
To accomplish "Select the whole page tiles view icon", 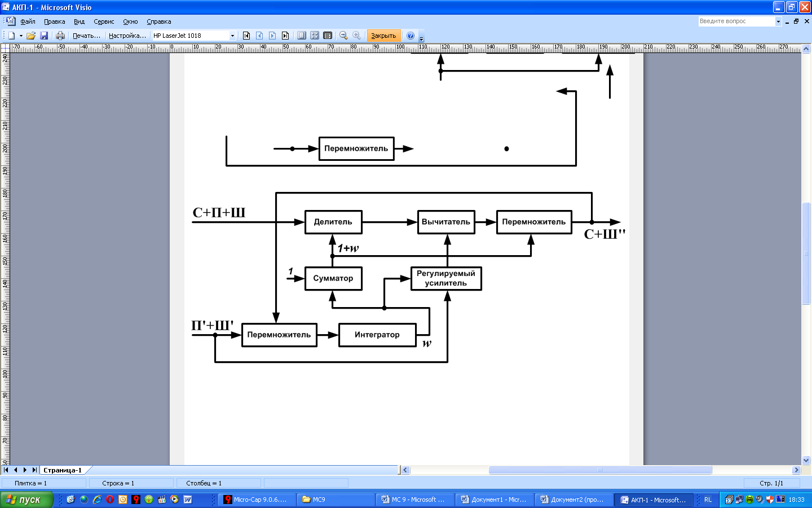I will tap(315, 36).
